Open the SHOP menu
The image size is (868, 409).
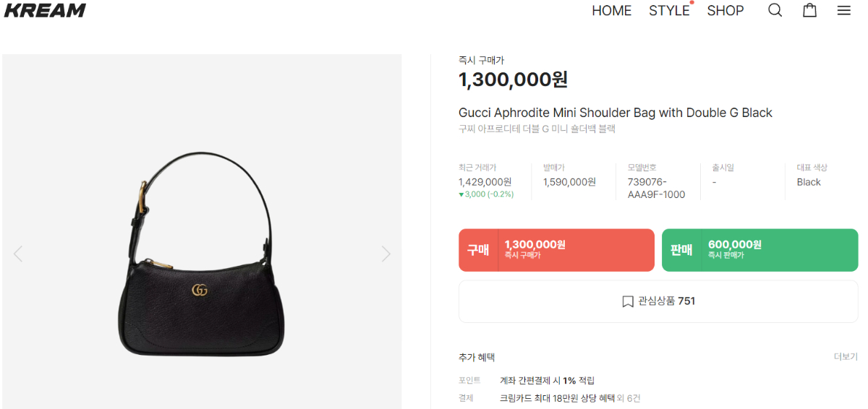pos(726,11)
